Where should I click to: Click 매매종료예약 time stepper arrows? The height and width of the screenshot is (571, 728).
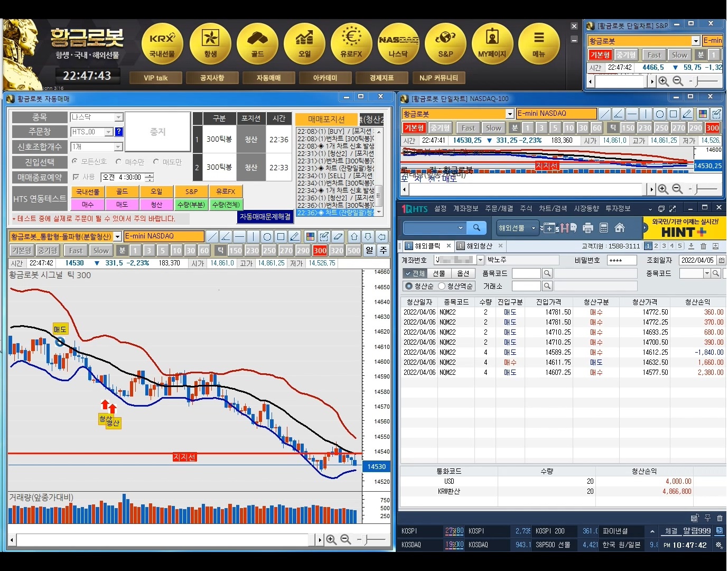[x=150, y=177]
